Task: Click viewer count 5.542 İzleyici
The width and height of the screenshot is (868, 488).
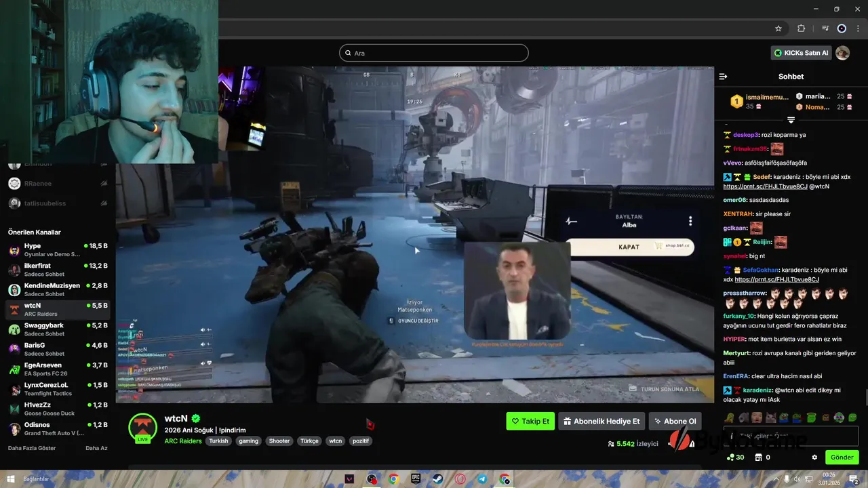Action: [633, 444]
